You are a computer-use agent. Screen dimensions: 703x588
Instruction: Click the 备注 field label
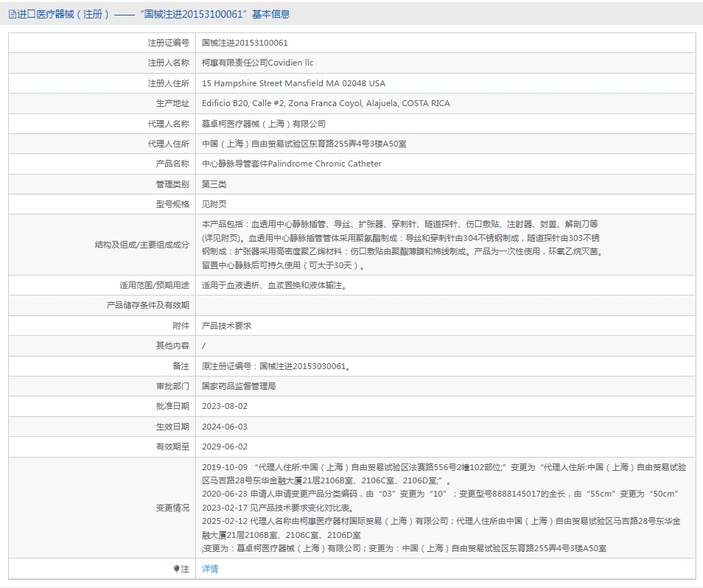[x=181, y=366]
